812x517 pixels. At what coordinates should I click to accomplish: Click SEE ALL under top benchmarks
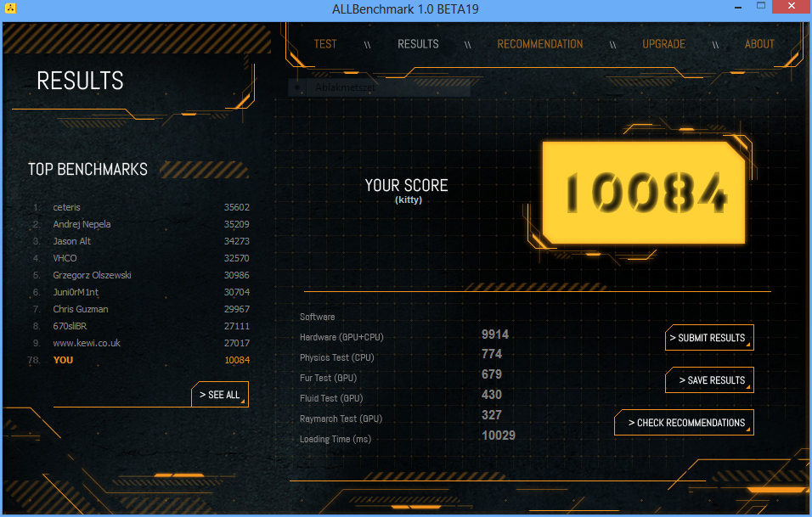220,395
